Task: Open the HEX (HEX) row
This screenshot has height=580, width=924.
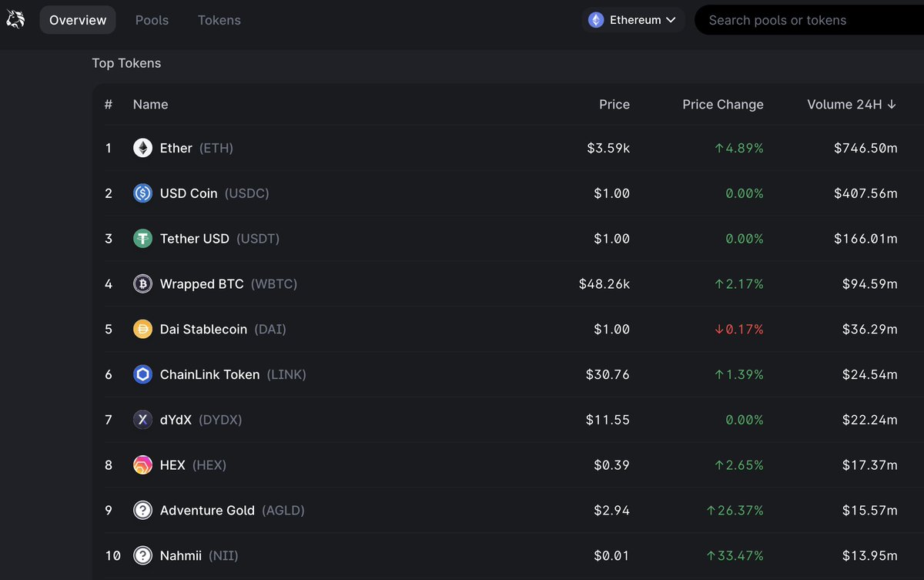Action: (508, 465)
